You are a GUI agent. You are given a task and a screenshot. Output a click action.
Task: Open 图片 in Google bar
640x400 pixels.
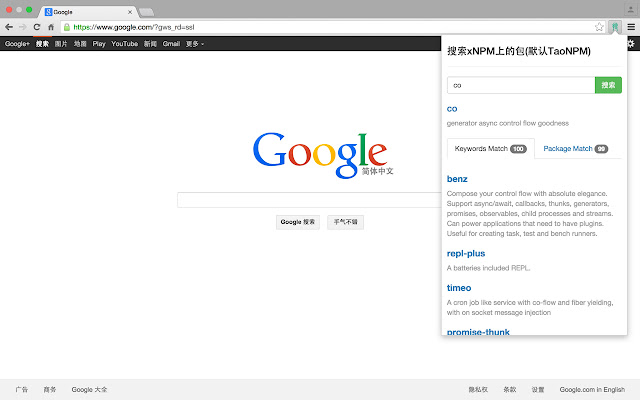click(x=61, y=44)
